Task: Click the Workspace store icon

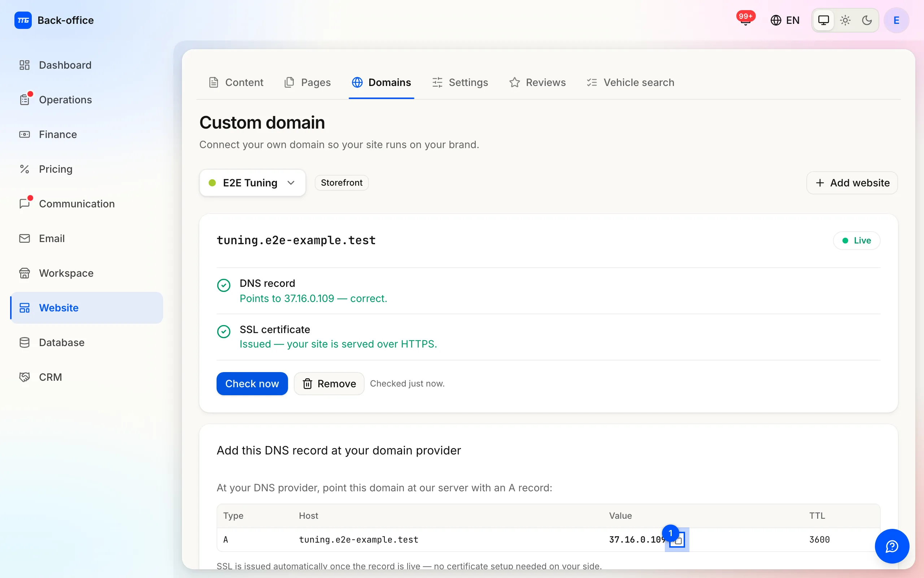Action: pyautogui.click(x=25, y=273)
